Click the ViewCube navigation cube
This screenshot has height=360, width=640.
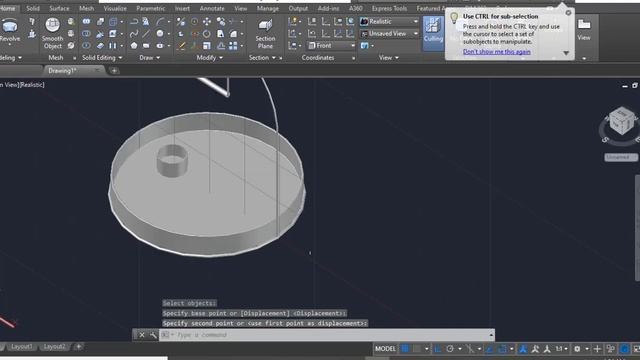[622, 121]
